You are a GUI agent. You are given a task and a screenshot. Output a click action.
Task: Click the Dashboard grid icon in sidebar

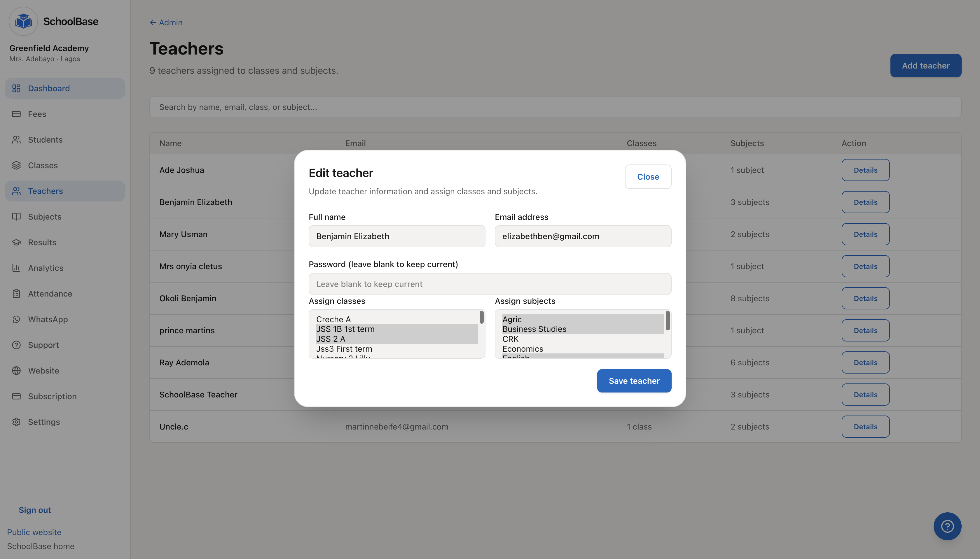16,88
